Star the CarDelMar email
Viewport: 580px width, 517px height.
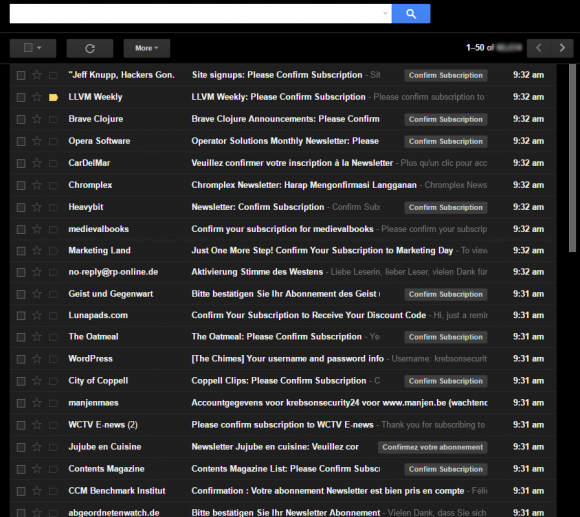pos(37,163)
